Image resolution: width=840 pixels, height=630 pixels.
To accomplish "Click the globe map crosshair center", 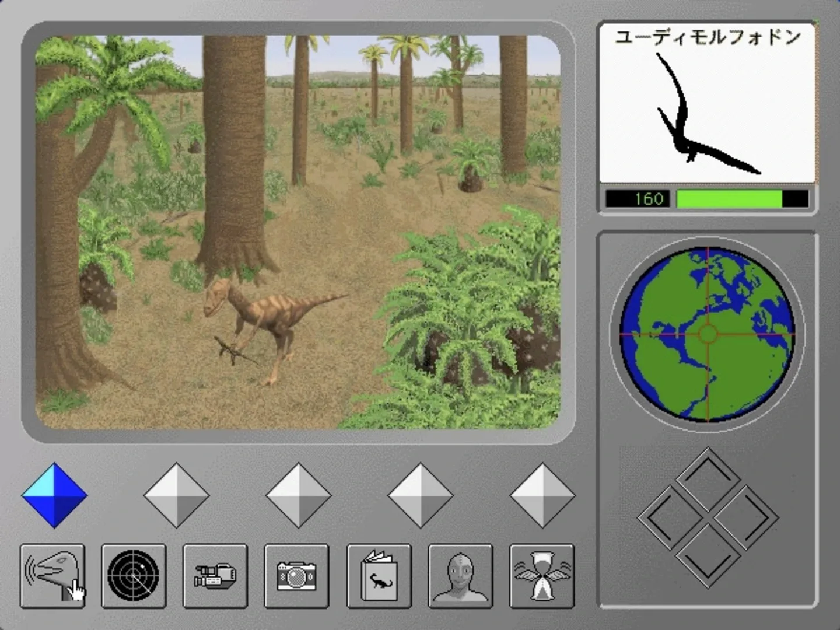I will (708, 334).
